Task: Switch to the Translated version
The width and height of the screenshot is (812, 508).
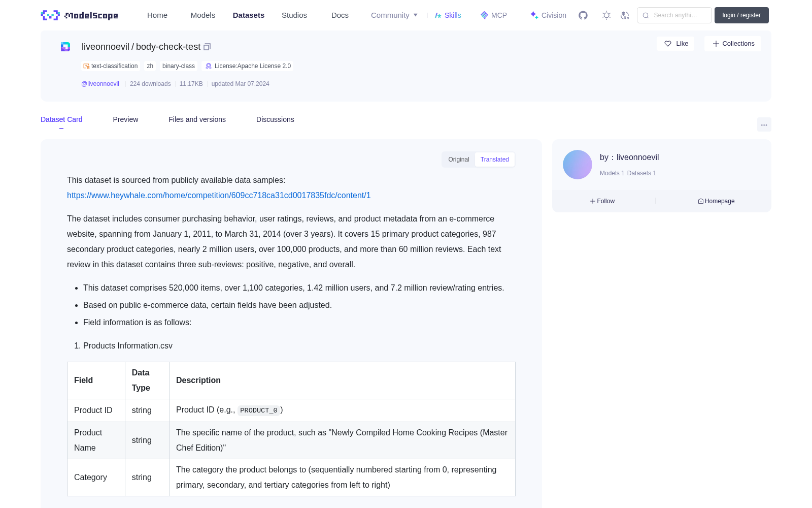Action: tap(495, 160)
